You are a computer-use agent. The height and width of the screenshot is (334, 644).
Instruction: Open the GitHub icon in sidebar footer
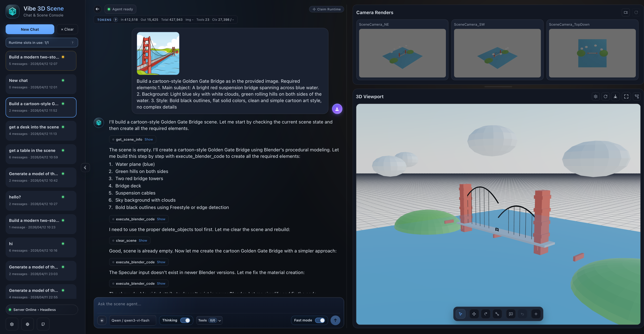(x=43, y=324)
